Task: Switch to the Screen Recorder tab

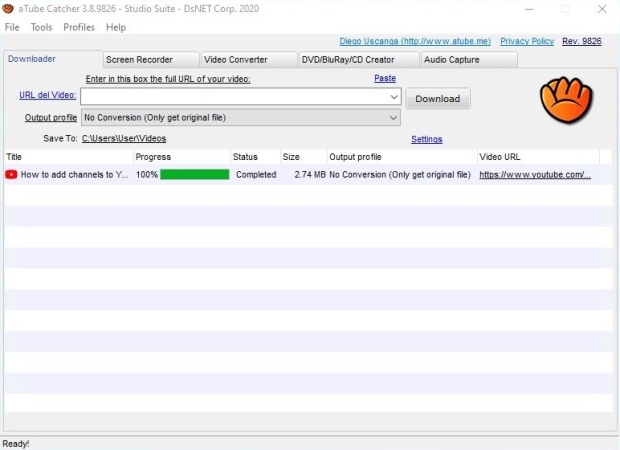Action: [150, 60]
